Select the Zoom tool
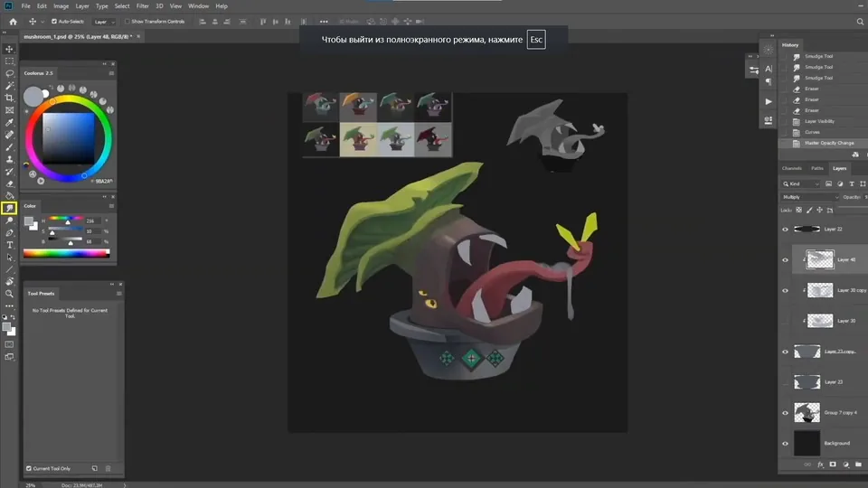 click(x=9, y=294)
